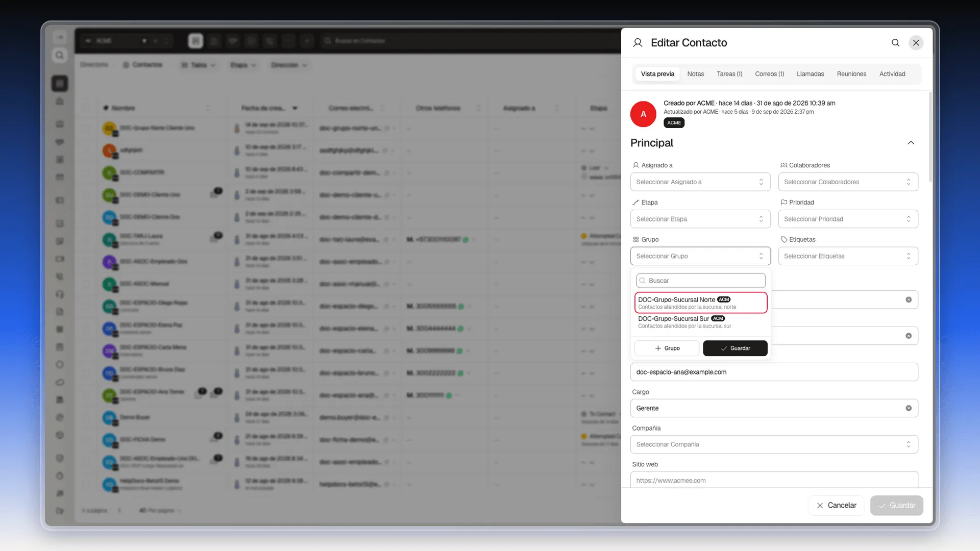Click Guardar in the group dropdown
980x551 pixels.
(735, 348)
